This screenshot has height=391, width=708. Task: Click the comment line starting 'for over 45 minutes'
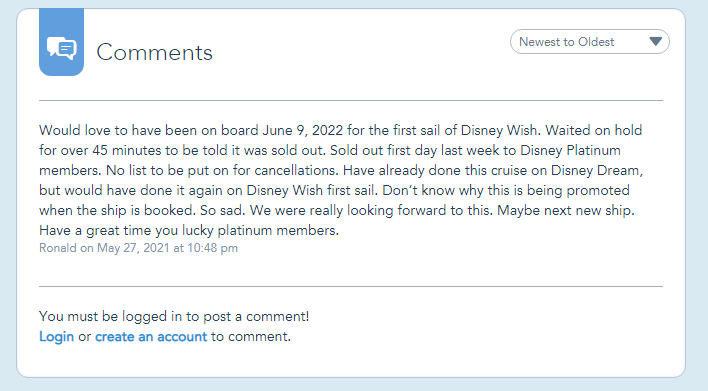click(x=330, y=150)
